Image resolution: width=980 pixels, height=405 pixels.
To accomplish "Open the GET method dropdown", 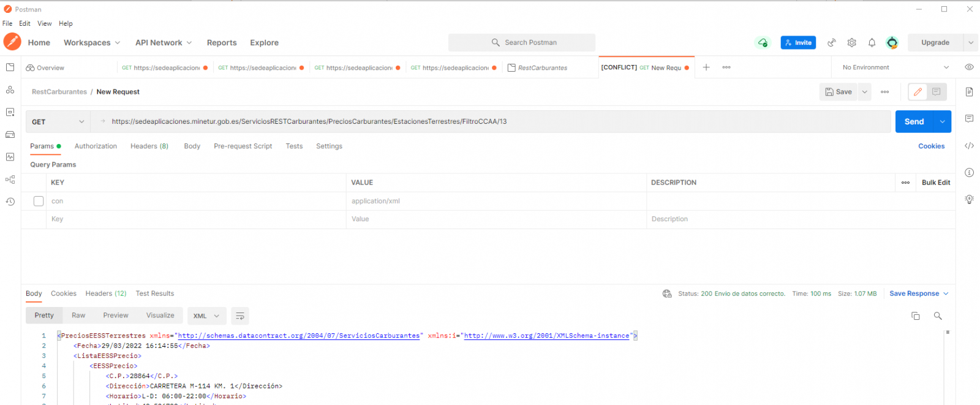I will (x=58, y=122).
